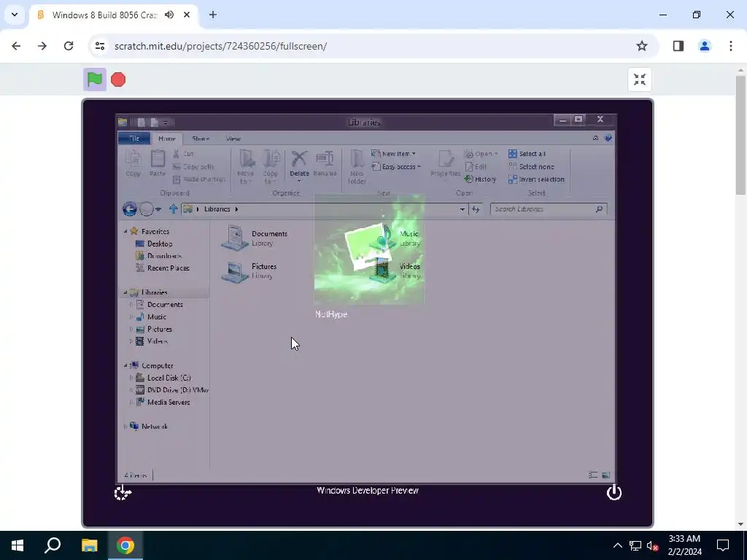Select Edit in the Open group

point(476,167)
